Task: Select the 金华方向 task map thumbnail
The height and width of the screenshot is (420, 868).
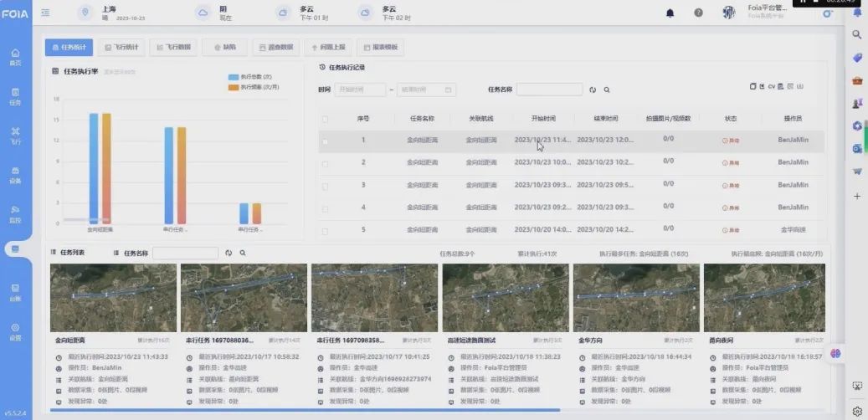Action: tap(635, 298)
